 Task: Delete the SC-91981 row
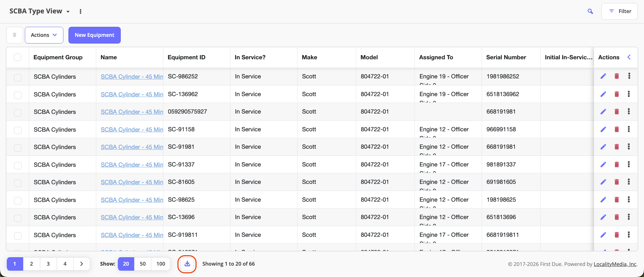tap(616, 147)
